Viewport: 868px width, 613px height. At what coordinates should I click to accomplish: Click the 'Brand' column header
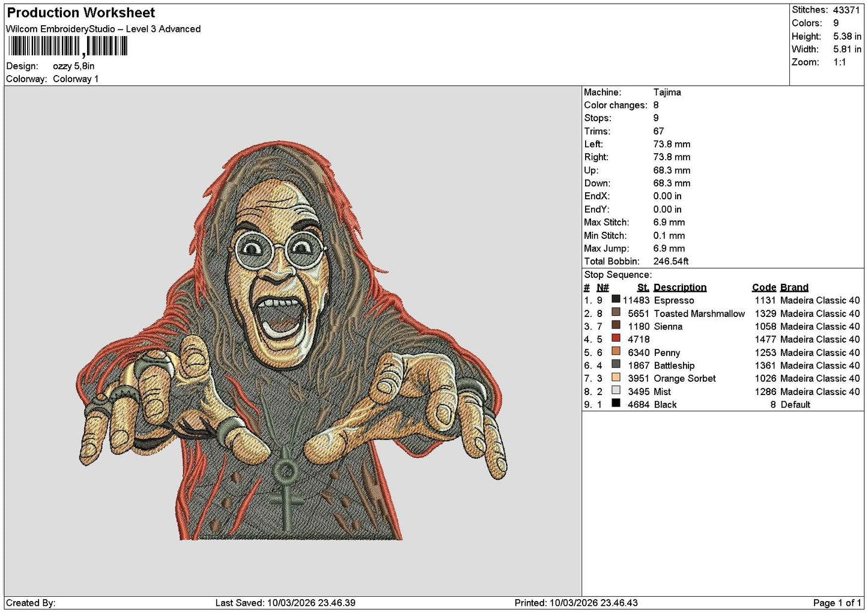pyautogui.click(x=794, y=288)
